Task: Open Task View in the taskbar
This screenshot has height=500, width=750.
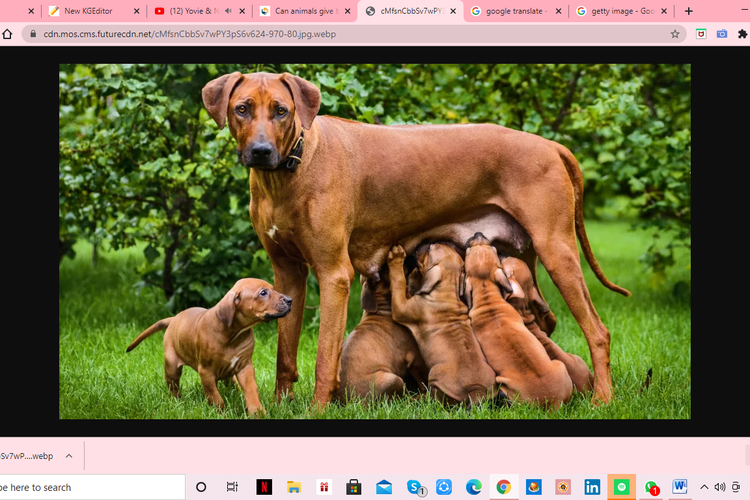Action: 232,487
